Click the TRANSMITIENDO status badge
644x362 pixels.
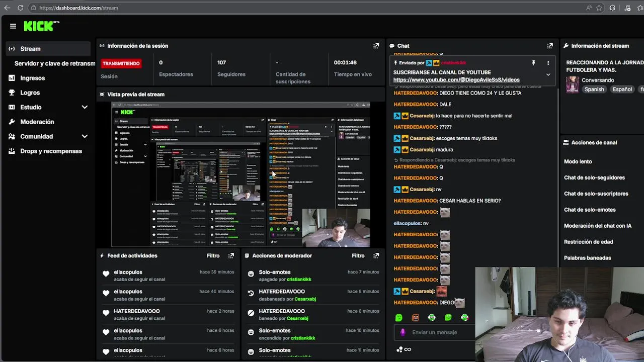coord(121,63)
